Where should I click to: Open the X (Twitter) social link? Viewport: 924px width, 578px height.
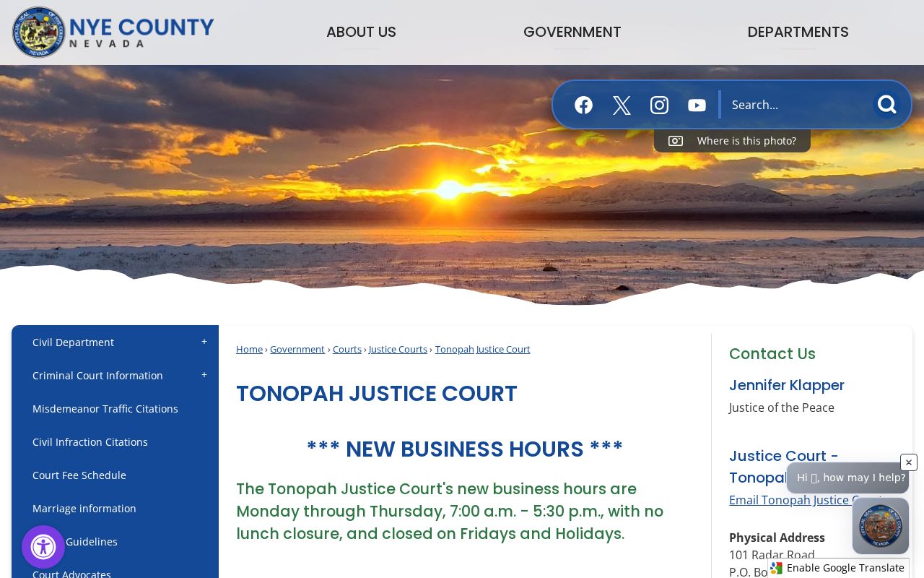point(622,105)
